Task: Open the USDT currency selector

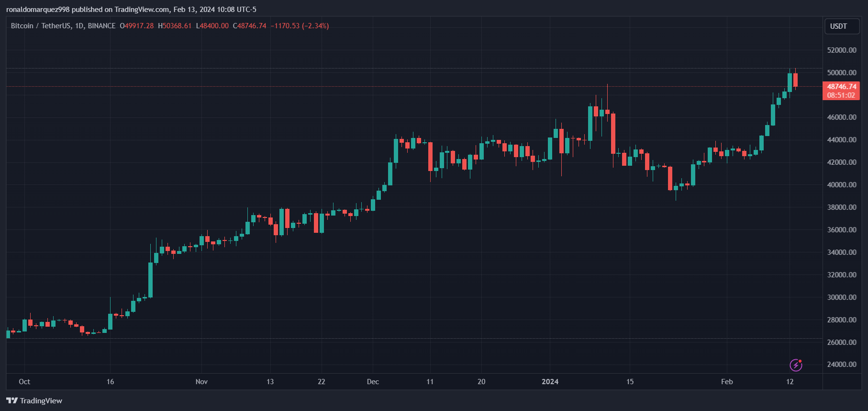Action: (x=842, y=26)
